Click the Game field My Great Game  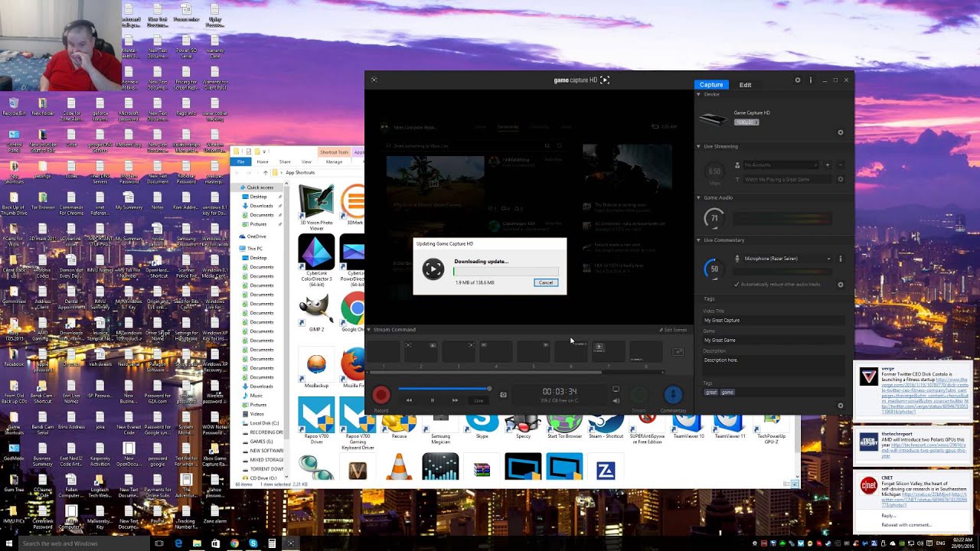tap(773, 341)
